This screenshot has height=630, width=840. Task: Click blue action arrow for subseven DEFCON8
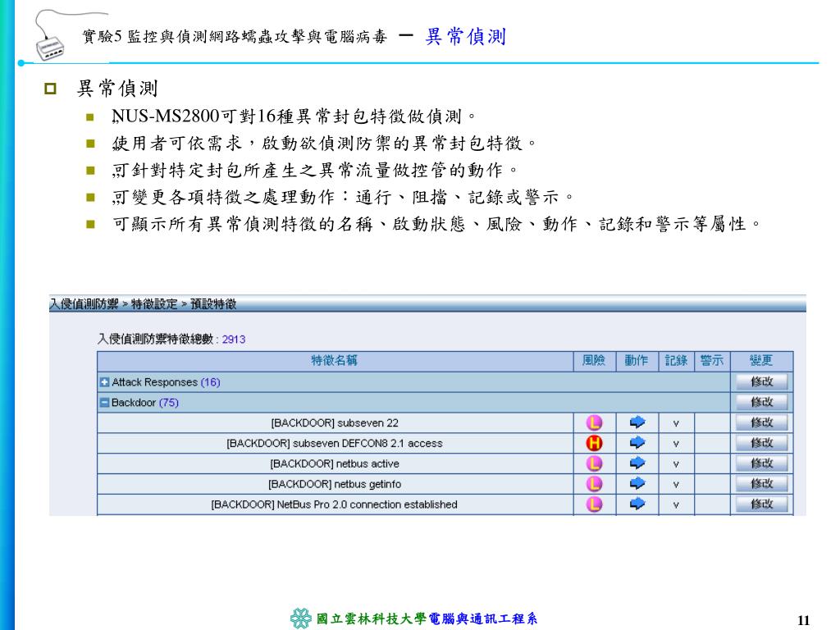coord(637,442)
